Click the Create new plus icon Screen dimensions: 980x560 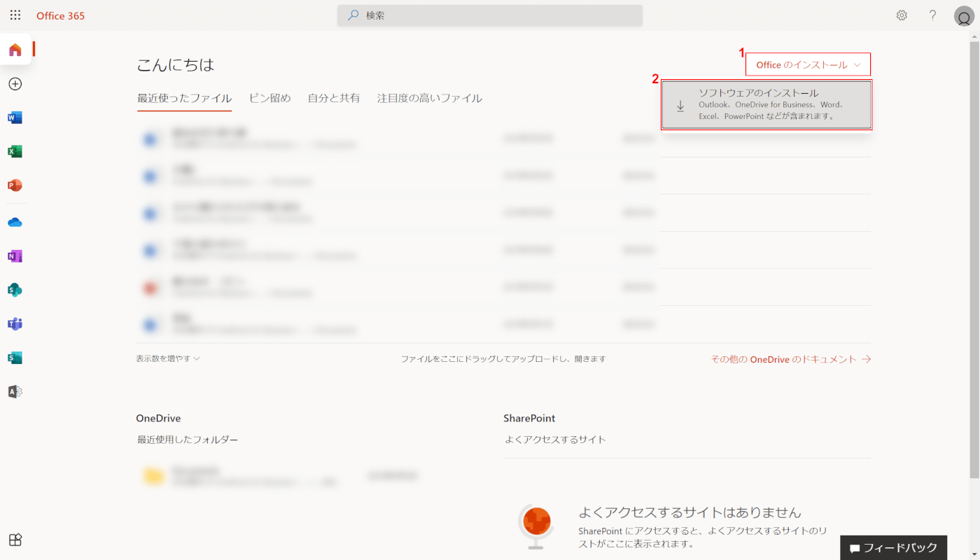point(15,84)
